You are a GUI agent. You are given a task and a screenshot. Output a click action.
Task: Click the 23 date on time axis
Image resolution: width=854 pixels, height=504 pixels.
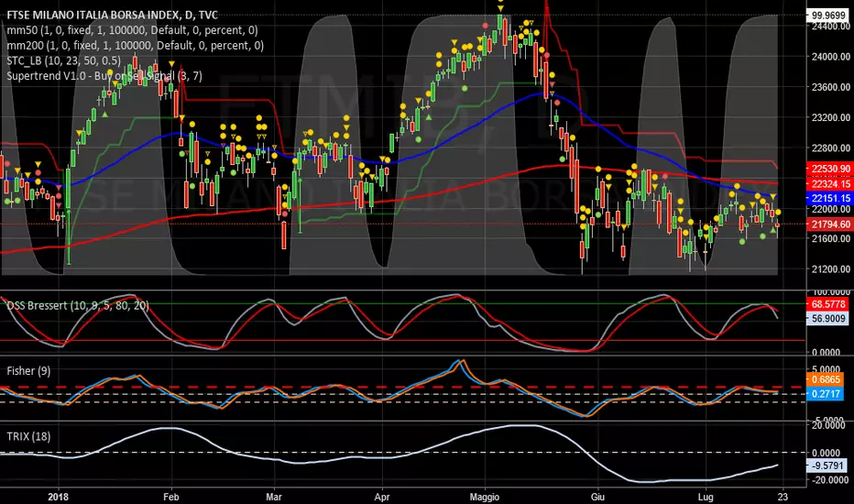[783, 497]
